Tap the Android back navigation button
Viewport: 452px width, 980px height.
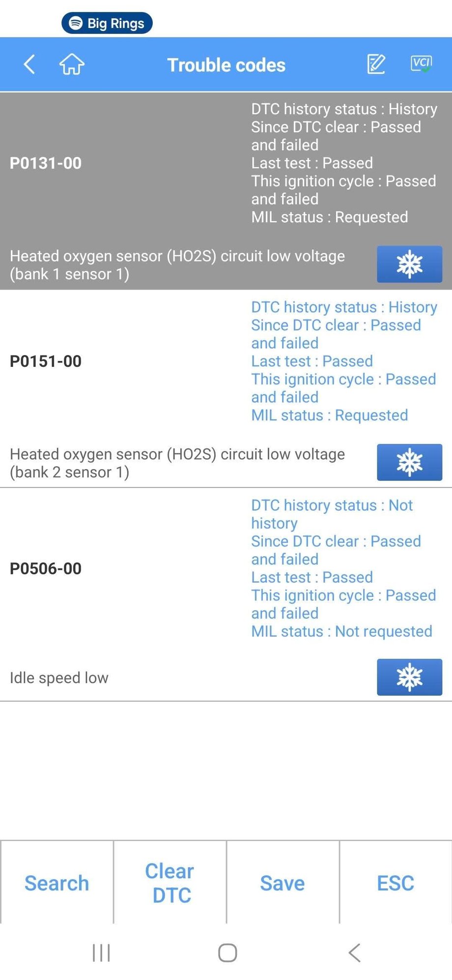(354, 952)
